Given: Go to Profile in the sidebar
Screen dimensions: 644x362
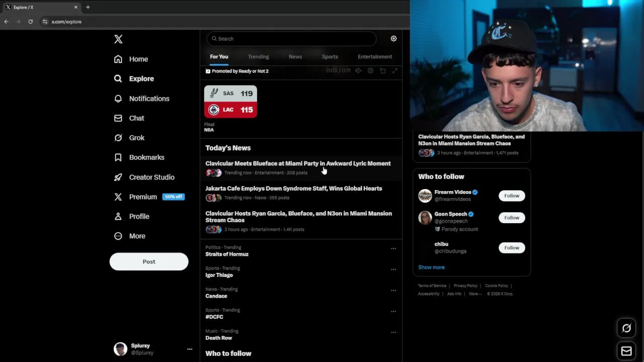Looking at the screenshot, I should pyautogui.click(x=132, y=216).
